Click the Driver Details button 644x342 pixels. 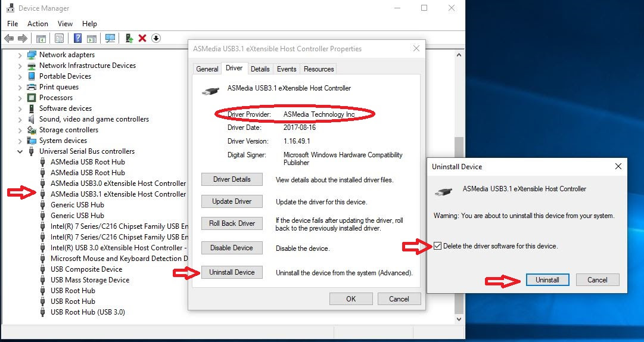coord(232,179)
